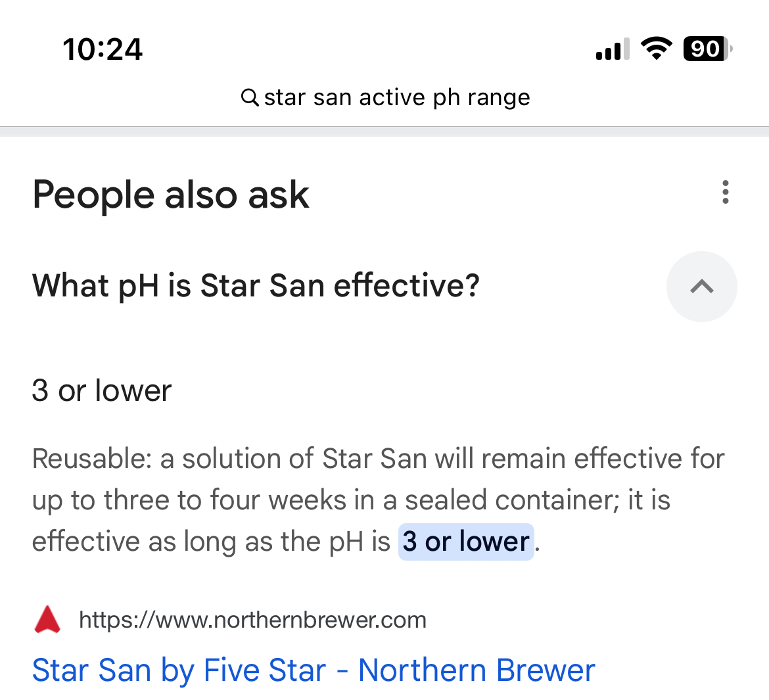The image size is (769, 700).
Task: Open the People also ask three-dot menu
Action: 725,192
